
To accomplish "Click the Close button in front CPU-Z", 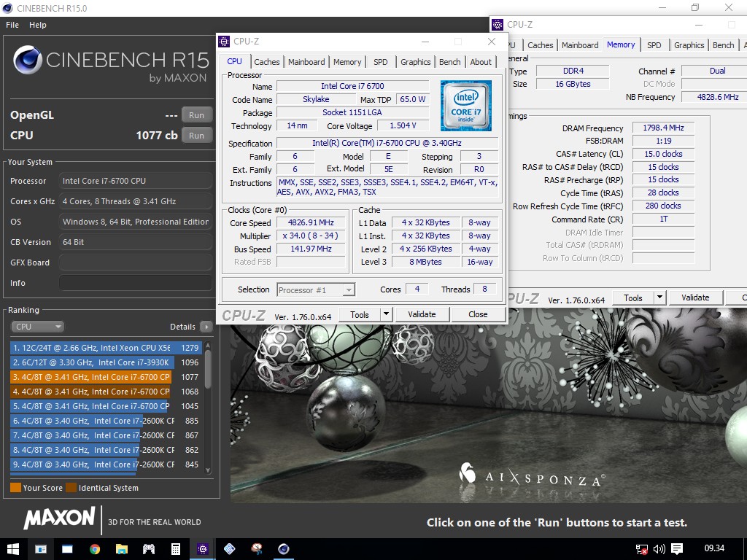I will 478,314.
